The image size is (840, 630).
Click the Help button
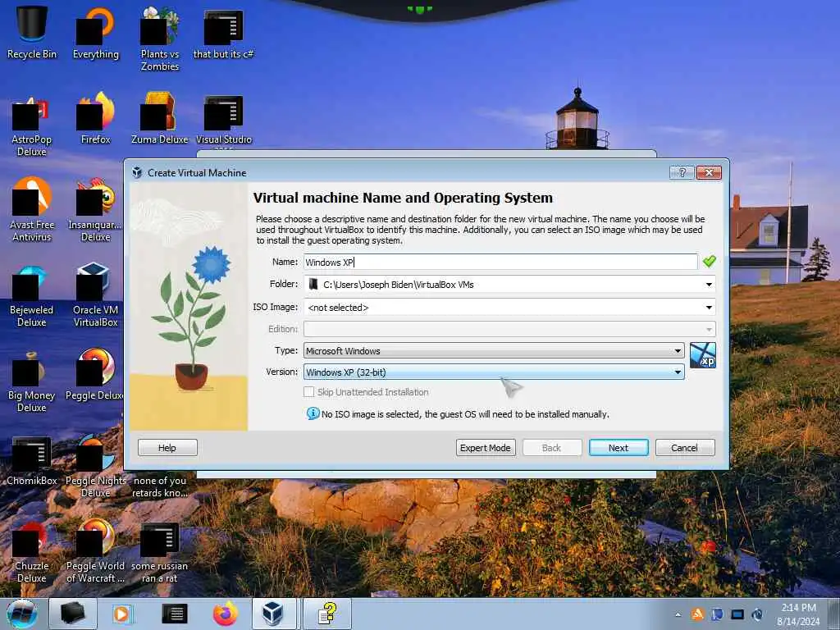coord(167,447)
